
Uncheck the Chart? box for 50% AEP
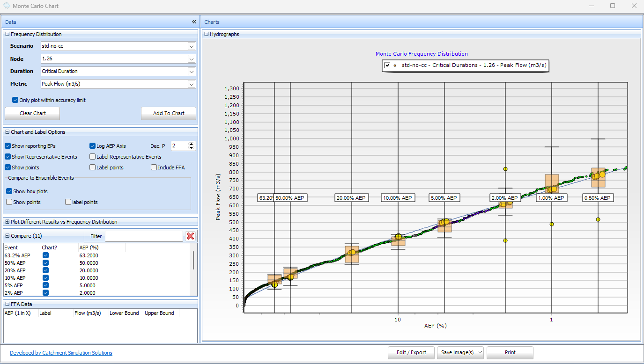45,263
